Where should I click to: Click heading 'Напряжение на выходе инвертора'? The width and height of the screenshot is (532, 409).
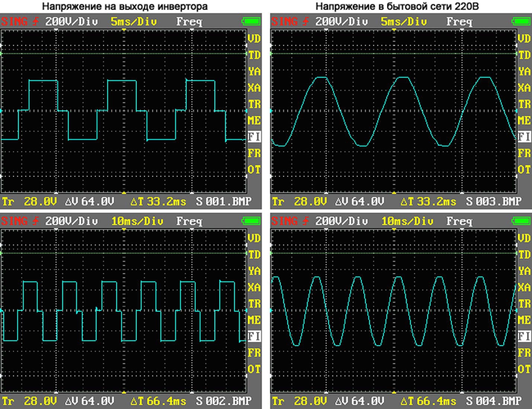coord(125,6)
